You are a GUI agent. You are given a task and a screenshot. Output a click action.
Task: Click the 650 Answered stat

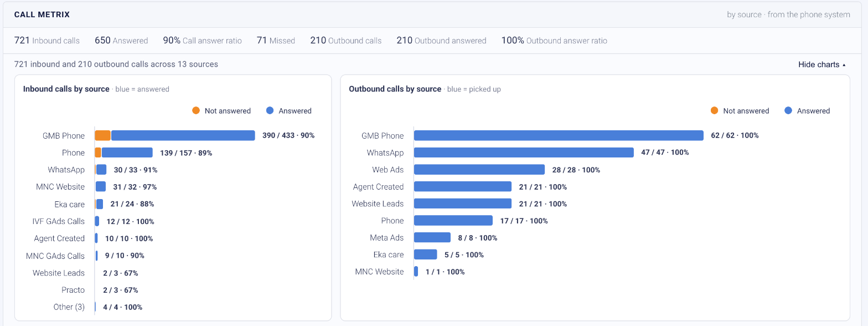coord(121,40)
